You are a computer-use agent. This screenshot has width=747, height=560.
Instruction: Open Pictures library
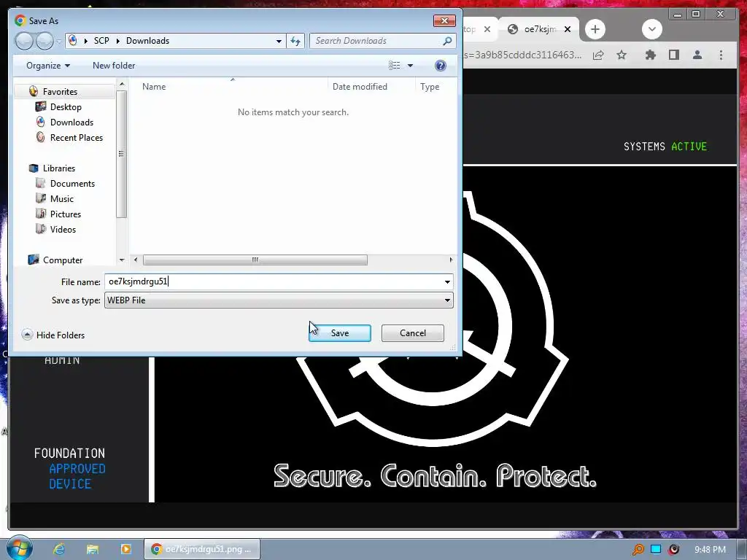click(x=65, y=214)
